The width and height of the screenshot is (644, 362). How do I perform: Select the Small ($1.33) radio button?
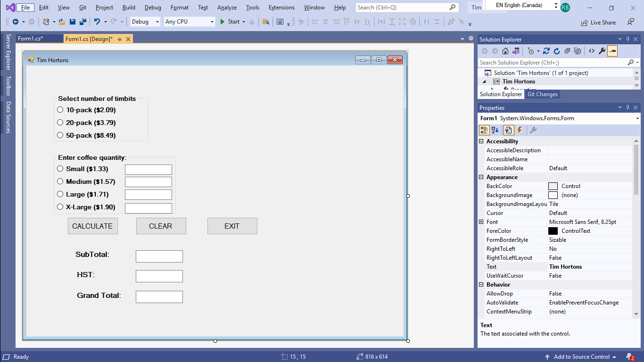[60, 169]
